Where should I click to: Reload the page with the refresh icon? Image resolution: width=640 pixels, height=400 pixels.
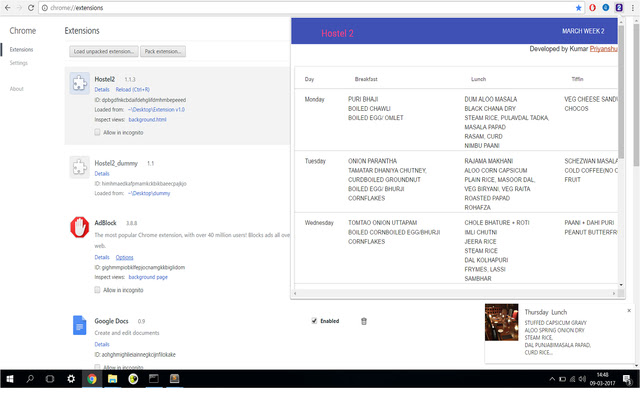pos(31,8)
